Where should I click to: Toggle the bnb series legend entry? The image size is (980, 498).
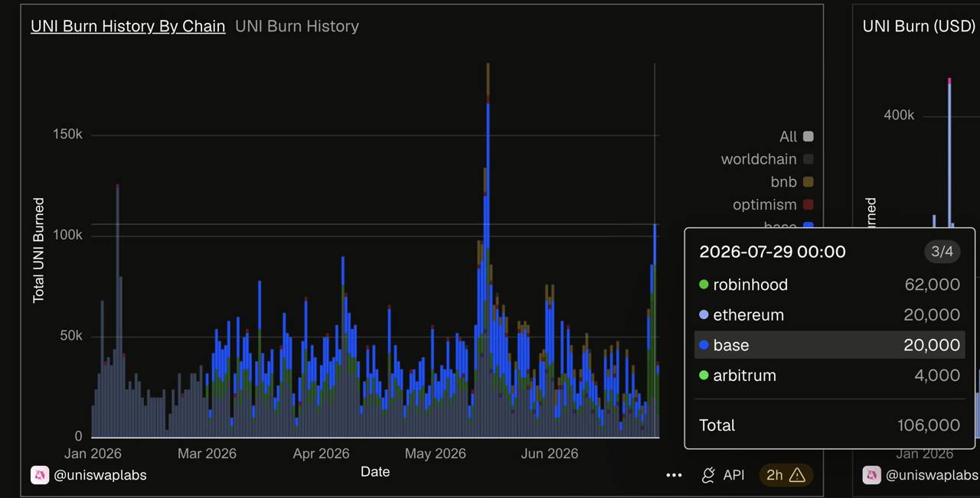(792, 182)
